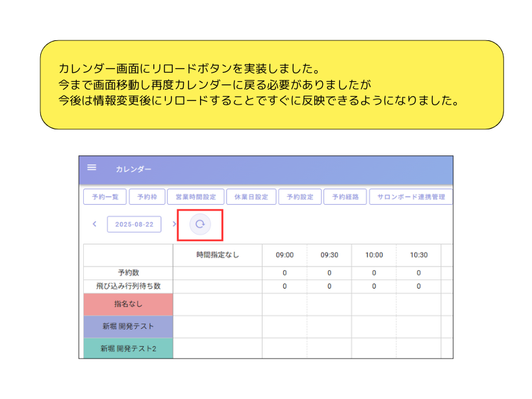Click the 予約数 value under 09:00
Image resolution: width=532 pixels, height=399 pixels.
pos(285,273)
